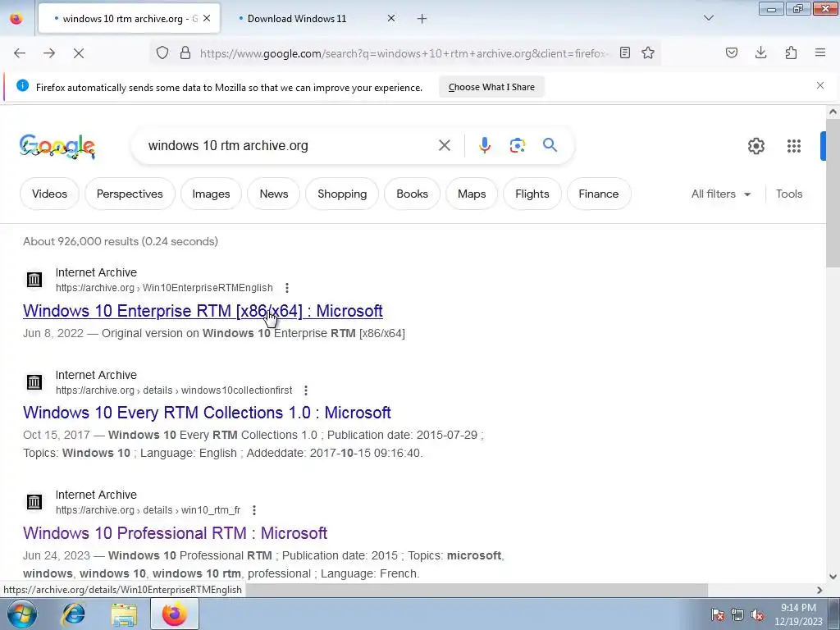Open the Windows Start menu orb
840x630 pixels.
(x=22, y=614)
